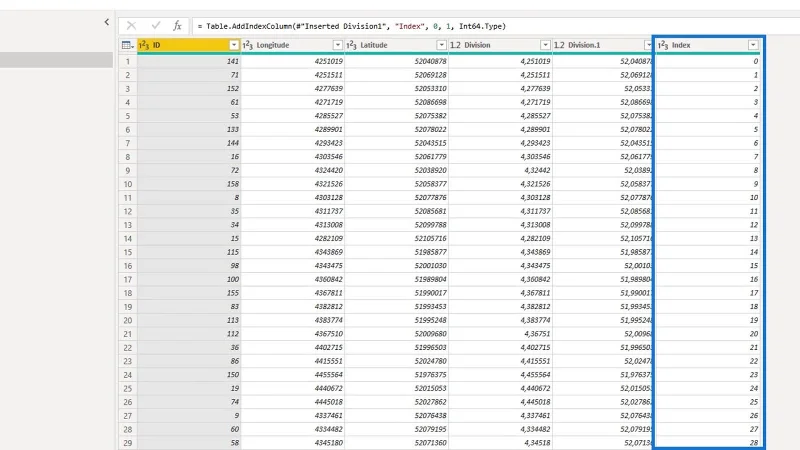Click ID cell with value 152
This screenshot has height=450, width=800.
(189, 88)
